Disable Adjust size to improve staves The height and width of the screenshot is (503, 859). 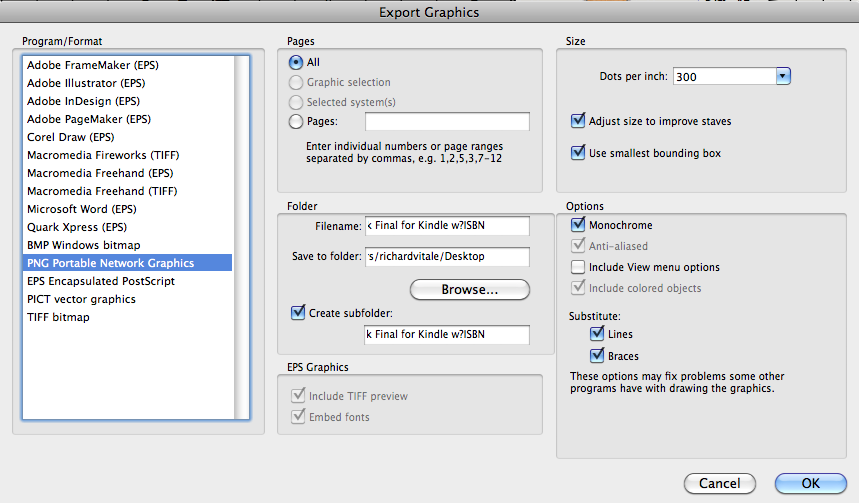[x=578, y=122]
